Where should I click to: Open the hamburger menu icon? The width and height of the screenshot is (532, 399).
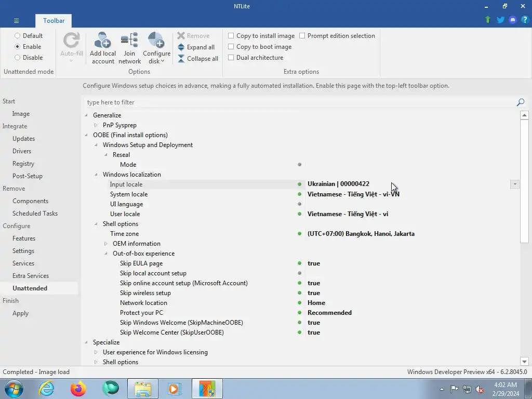pyautogui.click(x=16, y=21)
